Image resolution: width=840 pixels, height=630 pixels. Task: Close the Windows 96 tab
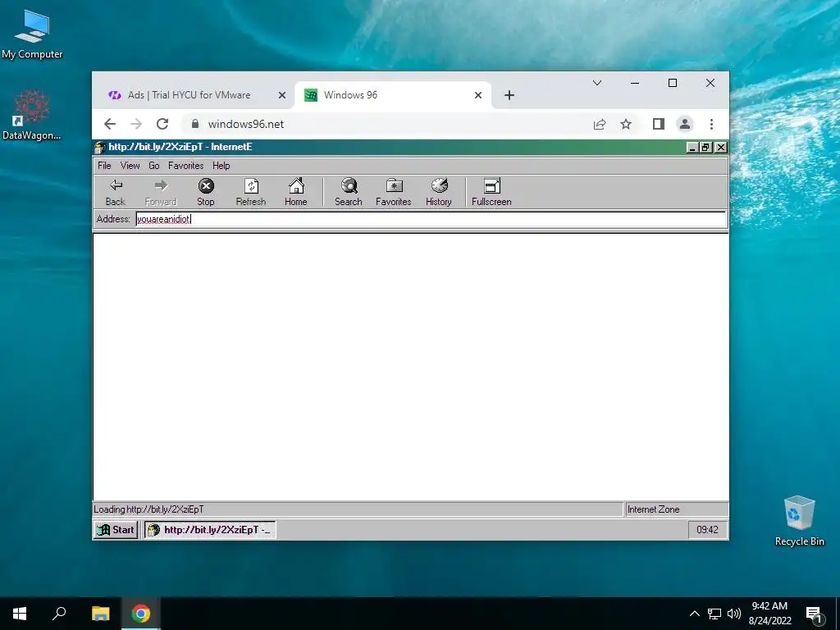[478, 95]
